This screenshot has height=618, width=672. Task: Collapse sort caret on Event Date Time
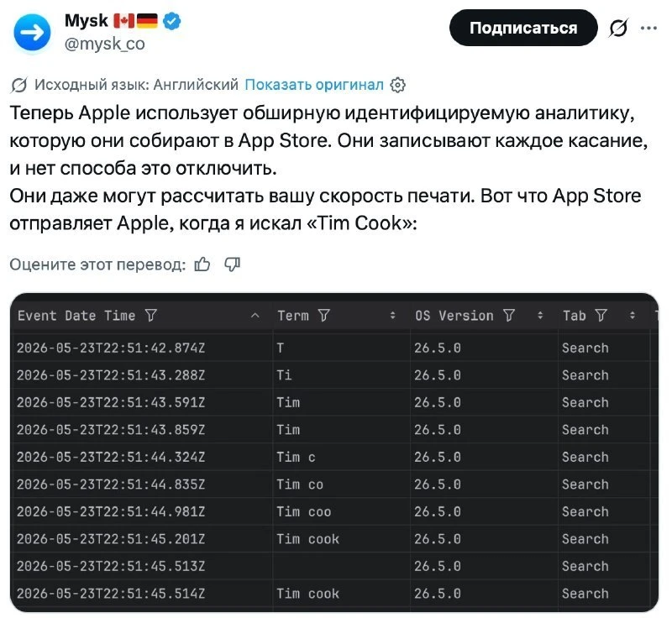[255, 316]
